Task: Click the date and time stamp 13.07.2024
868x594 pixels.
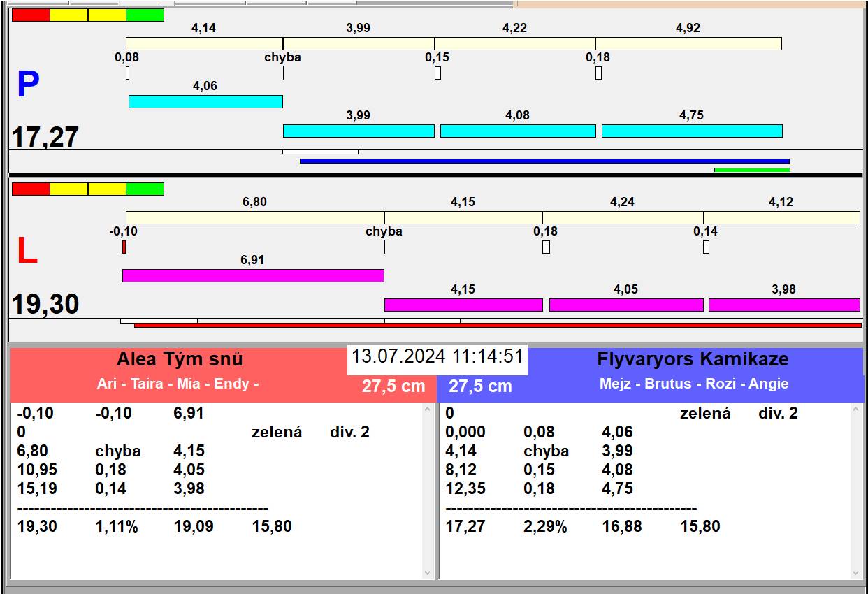Action: click(x=437, y=356)
